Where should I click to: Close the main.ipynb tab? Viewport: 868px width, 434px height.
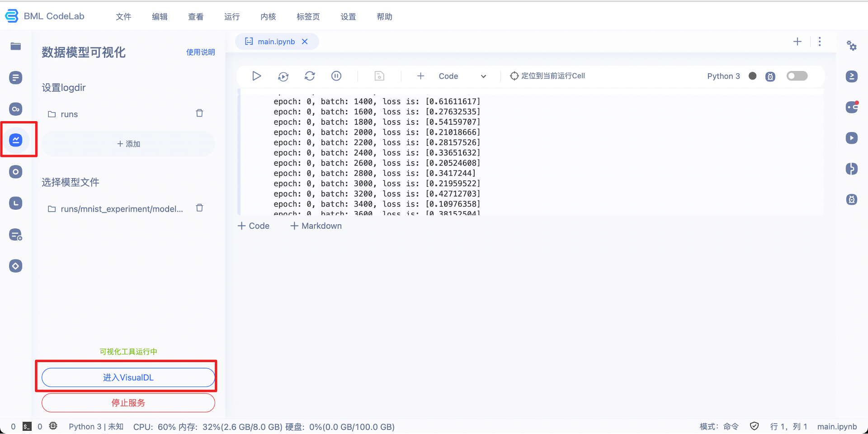click(305, 42)
